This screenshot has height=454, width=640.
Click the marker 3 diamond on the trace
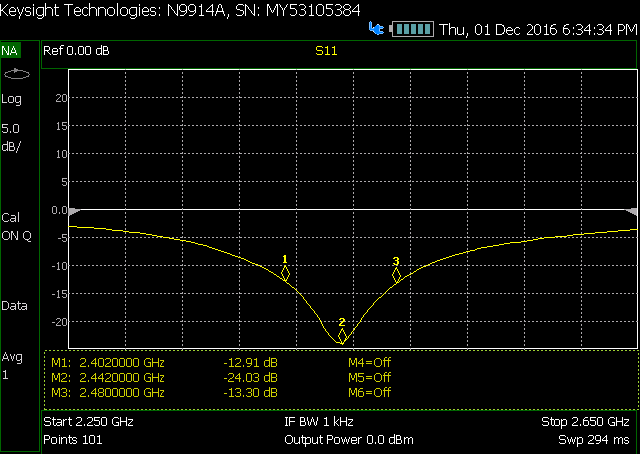396,275
